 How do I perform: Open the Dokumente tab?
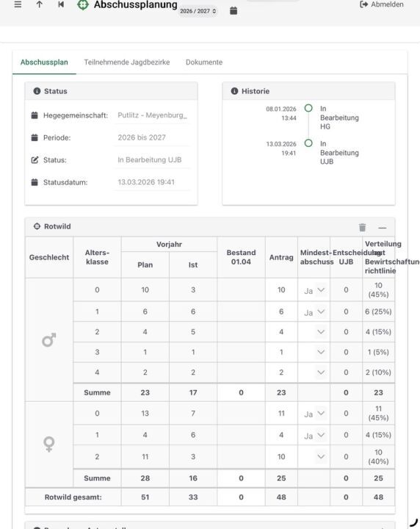(204, 62)
